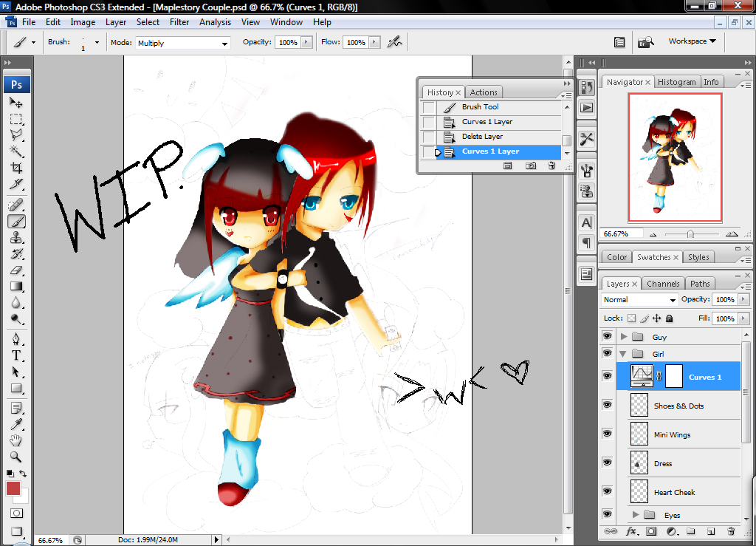Select the Healing Brush tool

[x=16, y=205]
